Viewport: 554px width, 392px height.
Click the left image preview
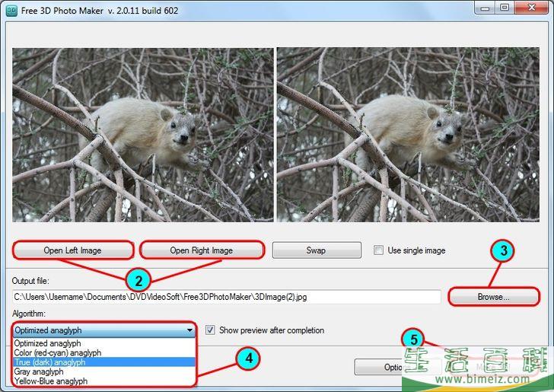[143, 135]
